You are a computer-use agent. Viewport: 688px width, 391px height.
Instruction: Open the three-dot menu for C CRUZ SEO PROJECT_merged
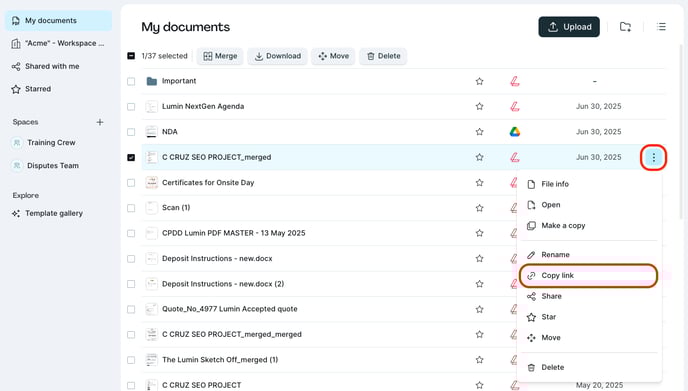click(653, 157)
